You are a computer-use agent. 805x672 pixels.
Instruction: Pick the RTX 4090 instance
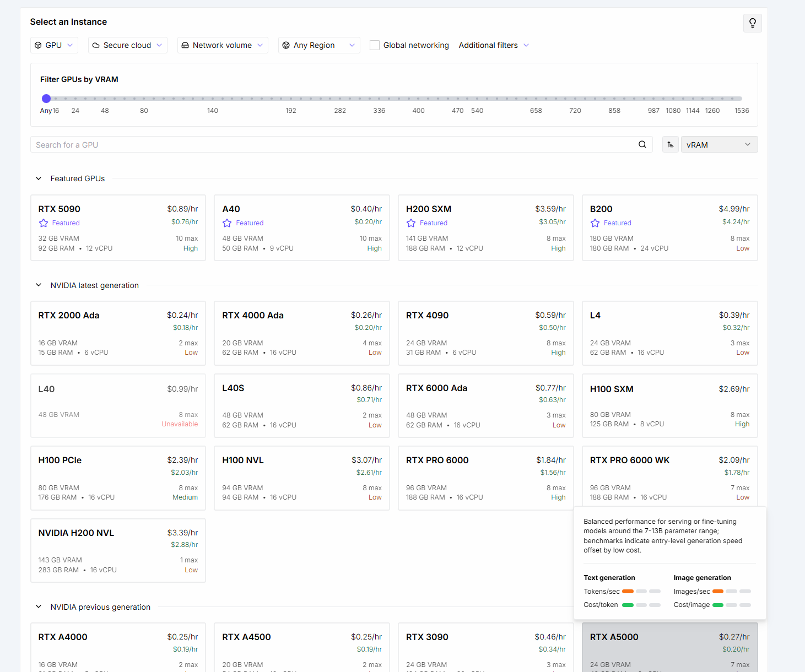(486, 333)
